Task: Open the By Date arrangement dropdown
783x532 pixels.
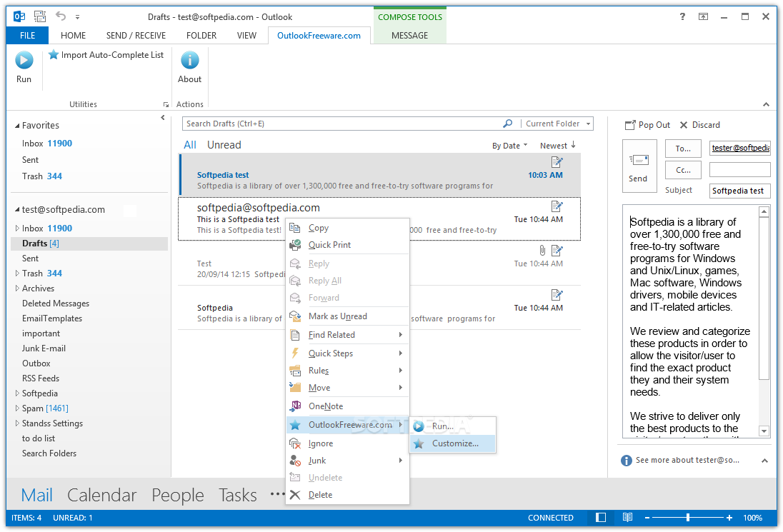Action: click(x=510, y=146)
